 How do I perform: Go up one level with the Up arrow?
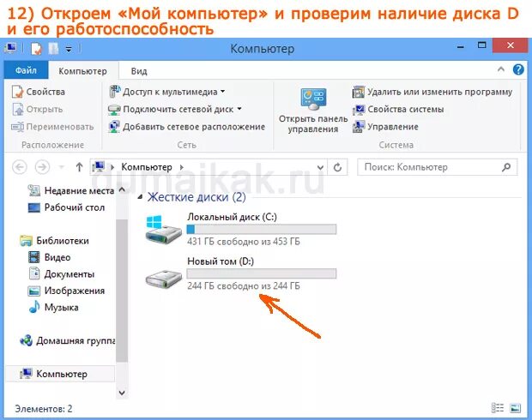coord(79,167)
